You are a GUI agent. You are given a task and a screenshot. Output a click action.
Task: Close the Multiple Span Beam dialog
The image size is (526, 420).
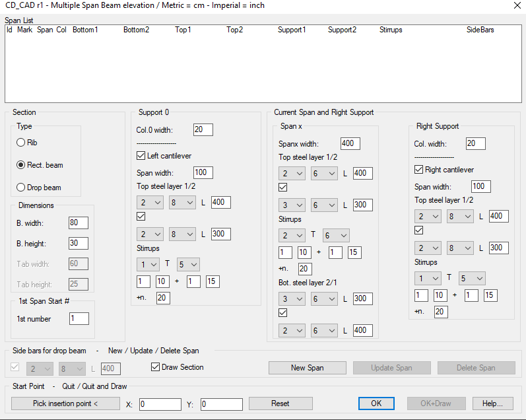click(515, 5)
